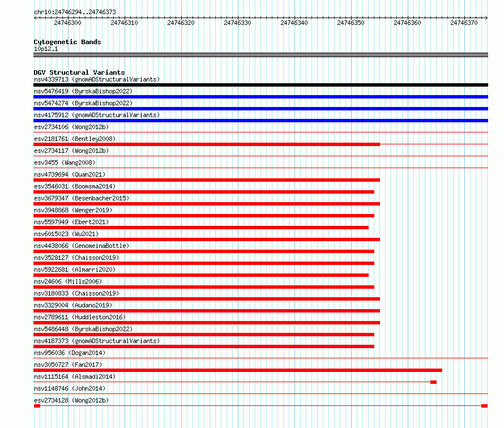Click the DGV Structural Variants track title
The height and width of the screenshot is (428, 504).
tap(79, 72)
